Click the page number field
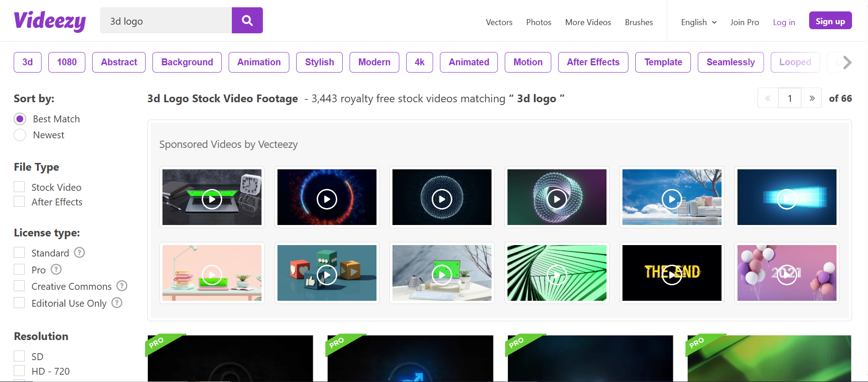Image resolution: width=868 pixels, height=382 pixels. point(790,98)
